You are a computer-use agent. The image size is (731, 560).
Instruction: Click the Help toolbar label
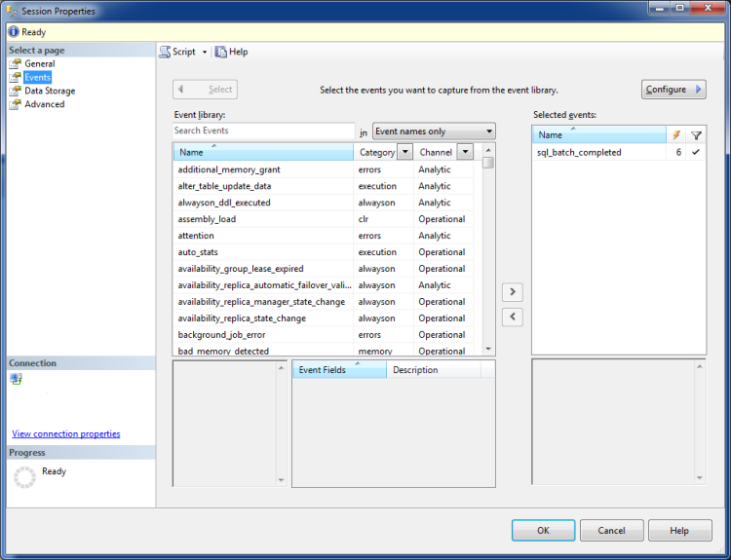[x=238, y=52]
